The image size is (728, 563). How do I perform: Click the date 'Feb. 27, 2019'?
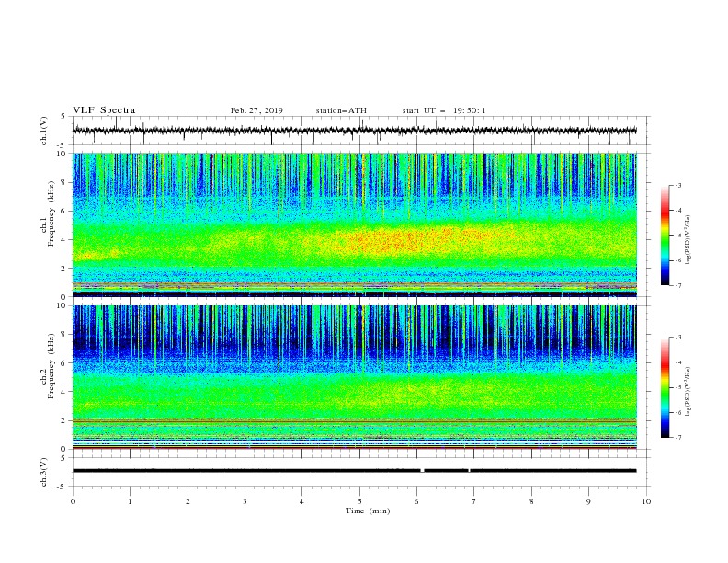coord(256,110)
